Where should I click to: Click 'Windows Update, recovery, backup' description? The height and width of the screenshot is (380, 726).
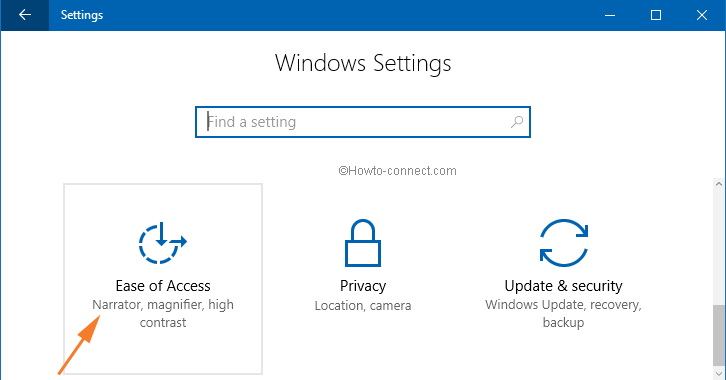click(563, 313)
